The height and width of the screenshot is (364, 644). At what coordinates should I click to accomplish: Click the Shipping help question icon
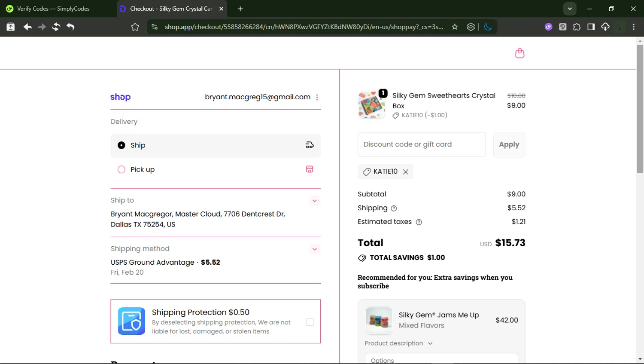pyautogui.click(x=394, y=208)
